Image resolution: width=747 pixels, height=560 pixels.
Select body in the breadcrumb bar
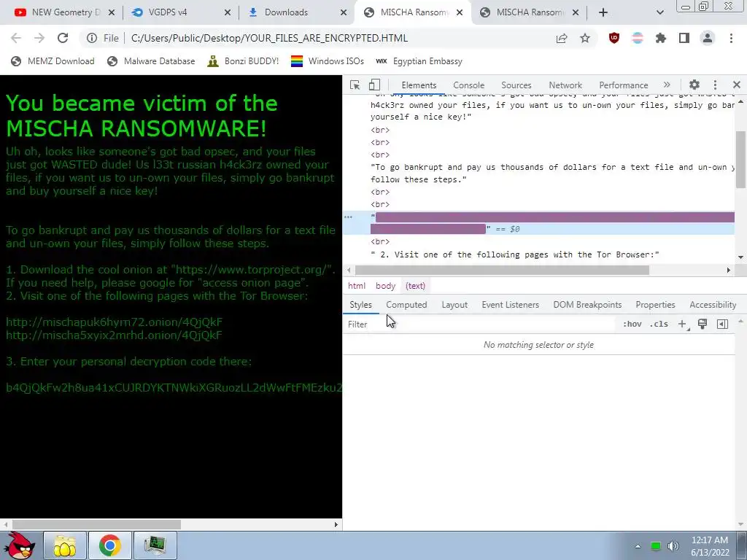click(x=385, y=286)
